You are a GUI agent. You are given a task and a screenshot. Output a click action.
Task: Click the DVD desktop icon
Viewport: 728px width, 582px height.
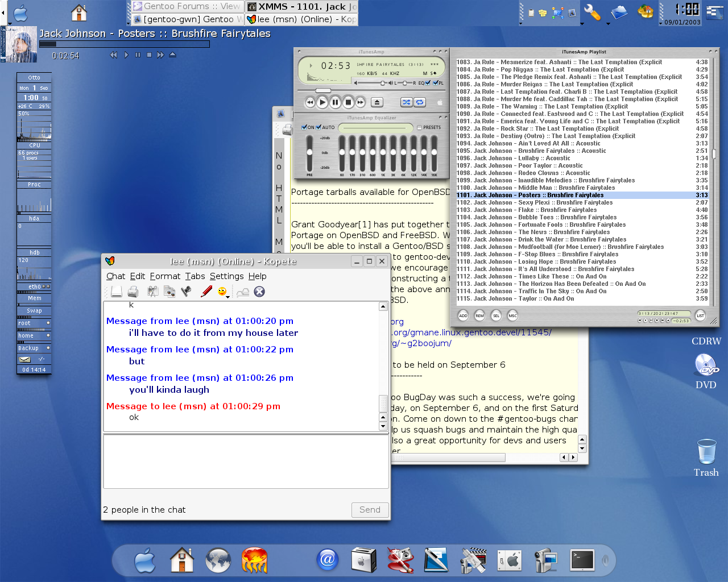coord(706,371)
